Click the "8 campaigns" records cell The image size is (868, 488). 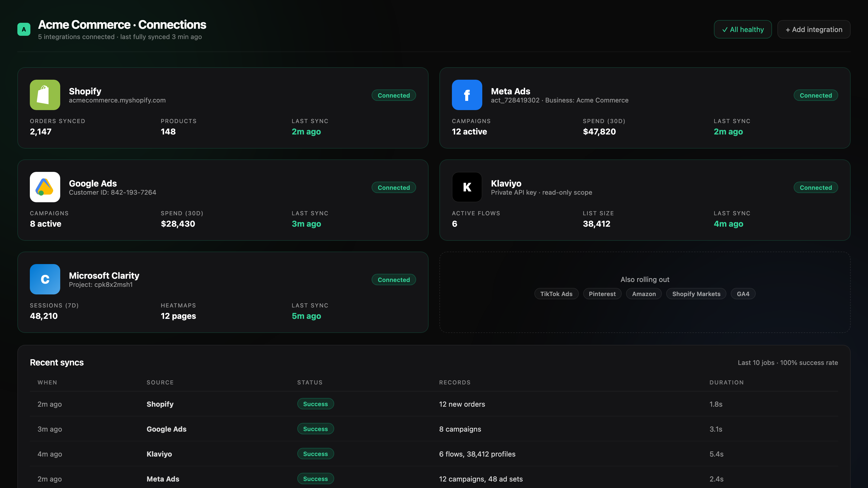(460, 429)
